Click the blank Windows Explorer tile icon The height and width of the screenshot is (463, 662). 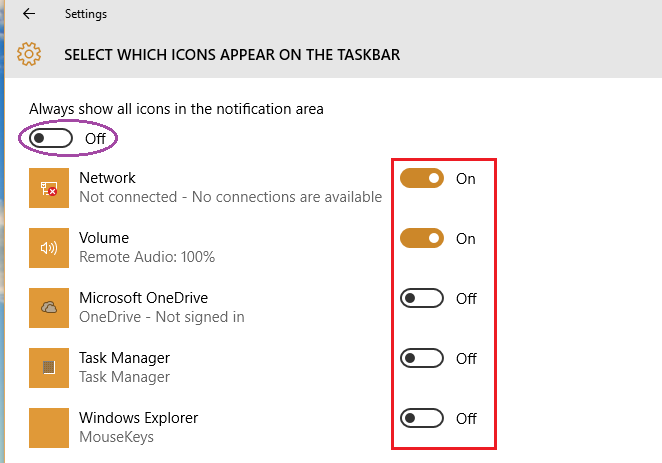tap(49, 428)
